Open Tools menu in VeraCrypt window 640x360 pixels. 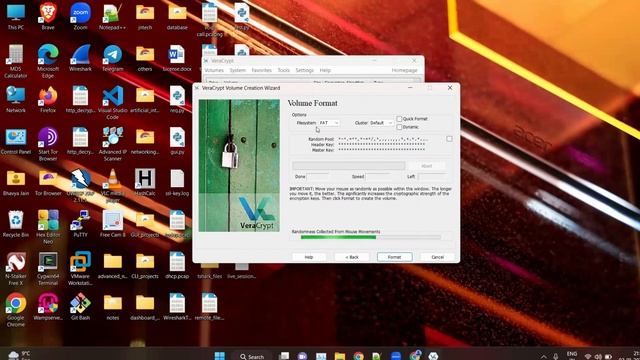pyautogui.click(x=283, y=70)
